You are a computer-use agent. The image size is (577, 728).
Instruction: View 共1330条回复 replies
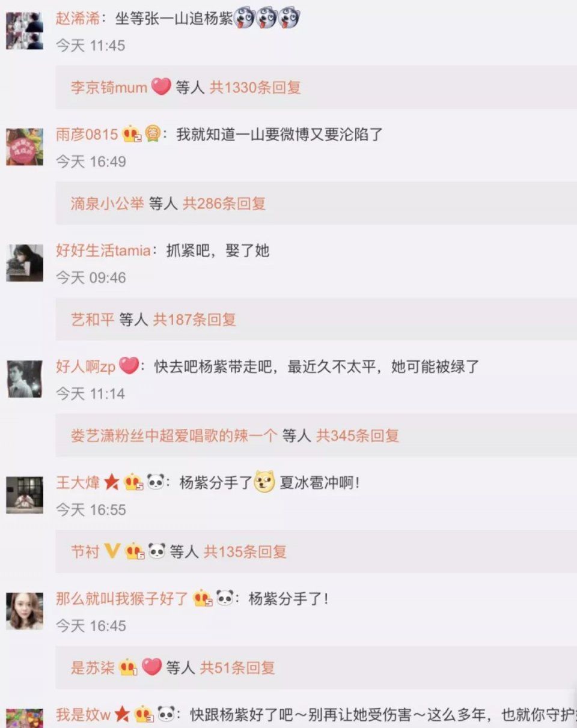(255, 87)
